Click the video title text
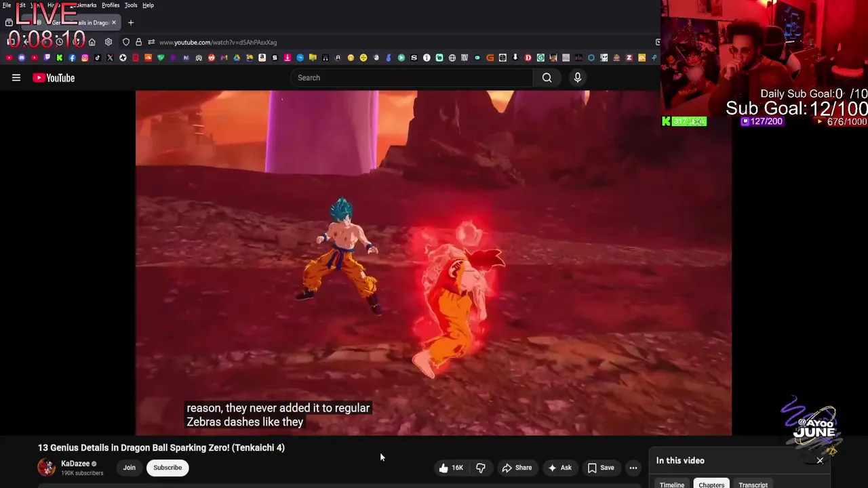 (161, 447)
